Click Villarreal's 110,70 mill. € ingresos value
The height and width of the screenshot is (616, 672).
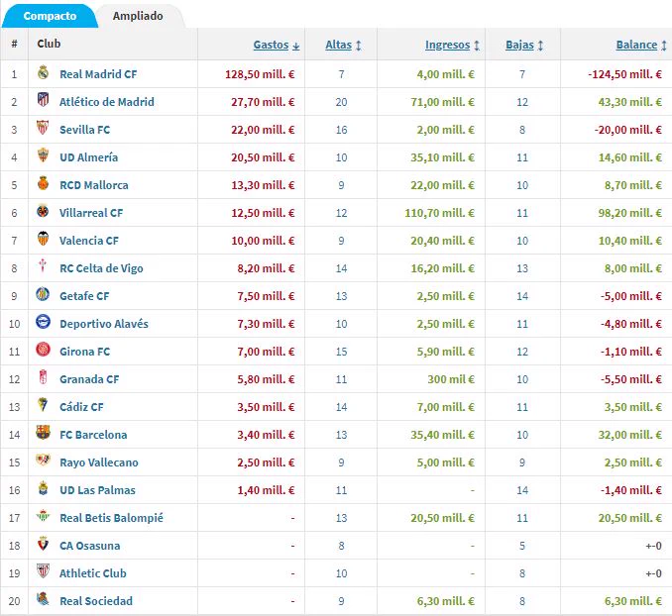click(440, 213)
